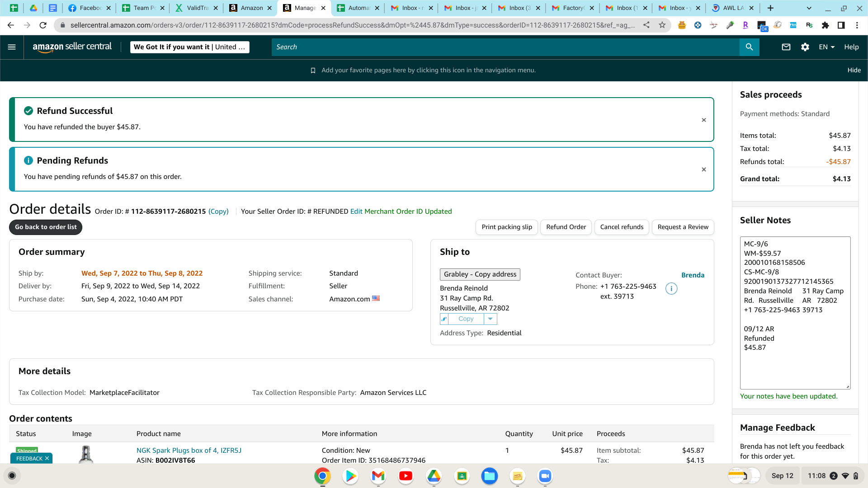The height and width of the screenshot is (488, 868).
Task: Click into the Seller Notes text area
Action: (x=795, y=313)
